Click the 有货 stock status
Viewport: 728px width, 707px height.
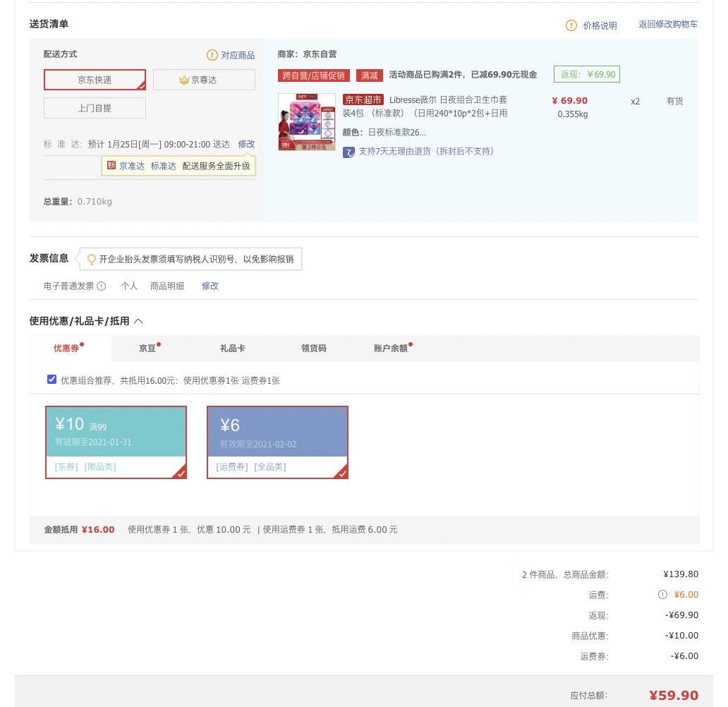coord(674,101)
